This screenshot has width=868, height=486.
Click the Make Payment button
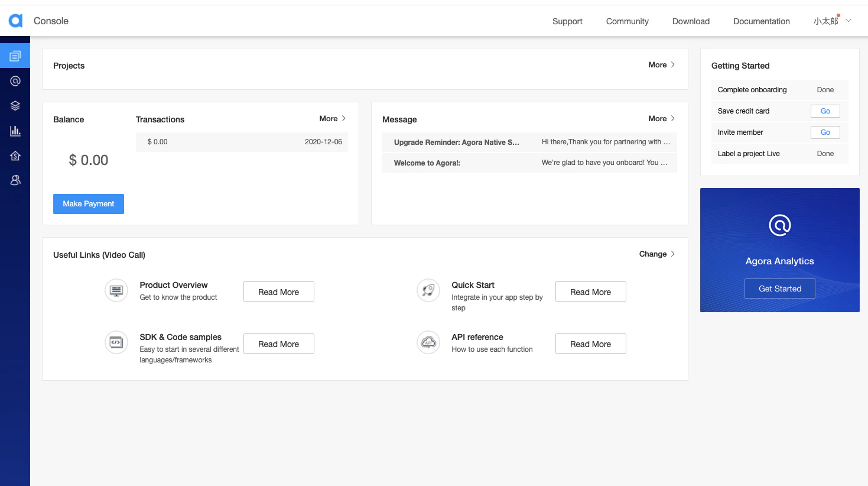click(89, 204)
